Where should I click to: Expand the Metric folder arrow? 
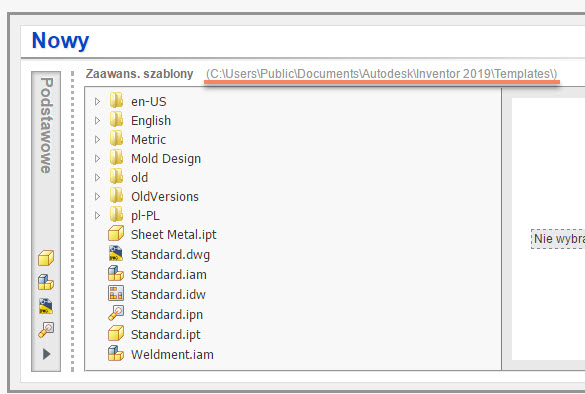(x=97, y=140)
